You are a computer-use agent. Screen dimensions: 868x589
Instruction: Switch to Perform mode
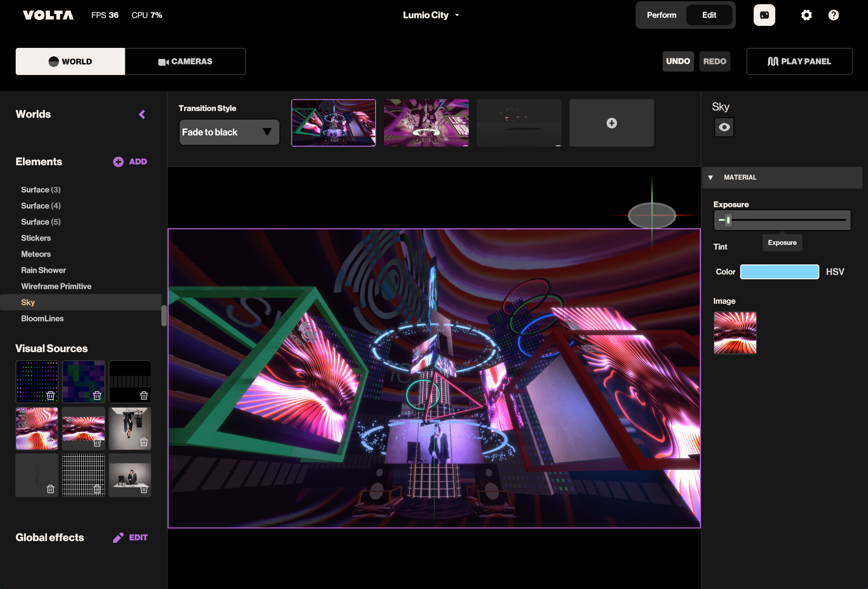661,15
